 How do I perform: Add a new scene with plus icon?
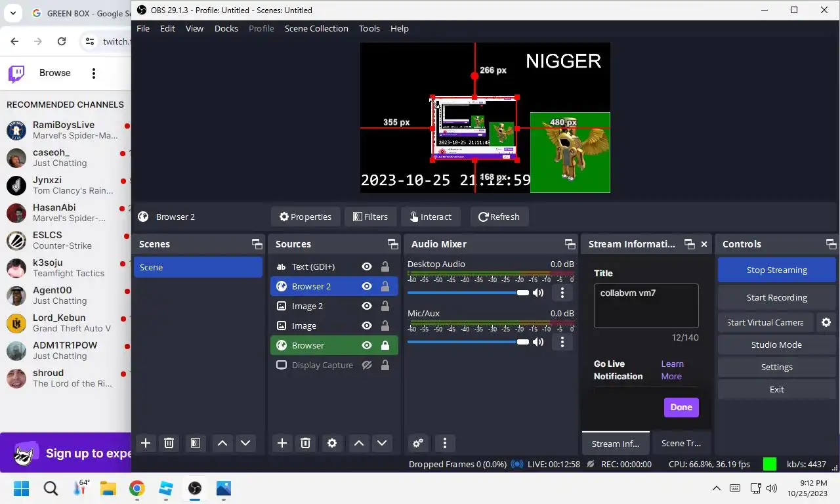coord(146,443)
